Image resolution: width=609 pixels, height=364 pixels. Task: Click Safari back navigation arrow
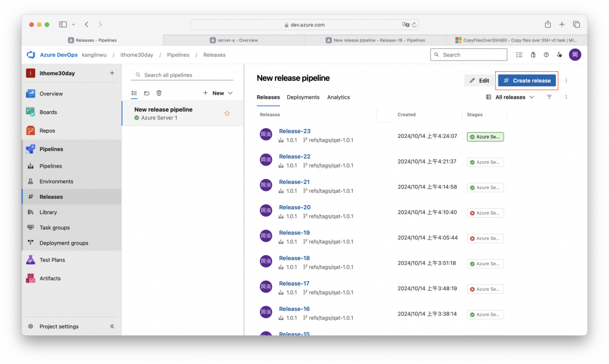[87, 24]
